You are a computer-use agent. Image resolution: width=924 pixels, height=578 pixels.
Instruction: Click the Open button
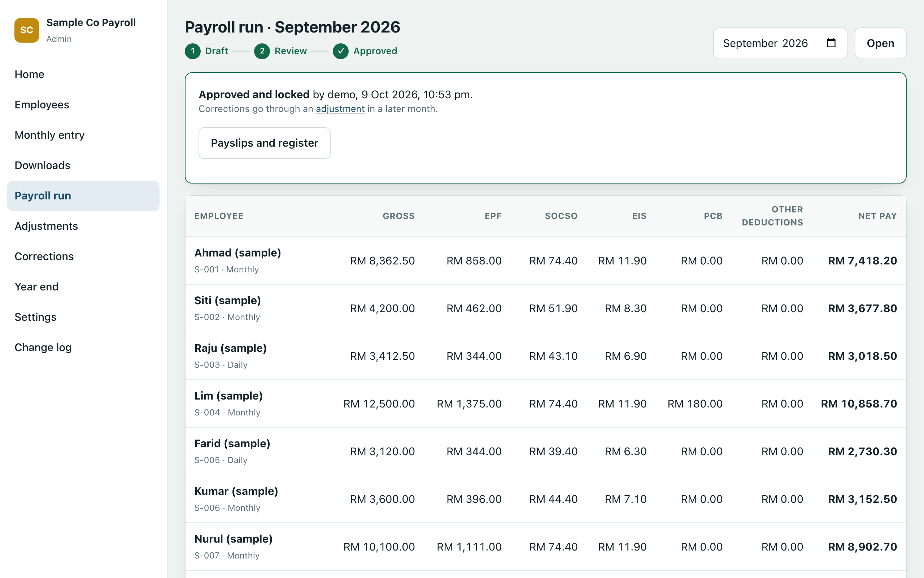(x=880, y=43)
